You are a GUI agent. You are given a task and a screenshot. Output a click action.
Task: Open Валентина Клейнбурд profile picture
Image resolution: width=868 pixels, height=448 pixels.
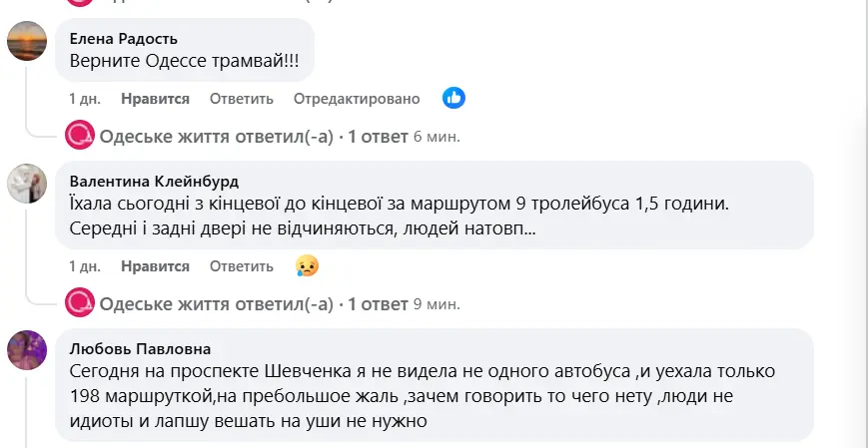pyautogui.click(x=26, y=183)
